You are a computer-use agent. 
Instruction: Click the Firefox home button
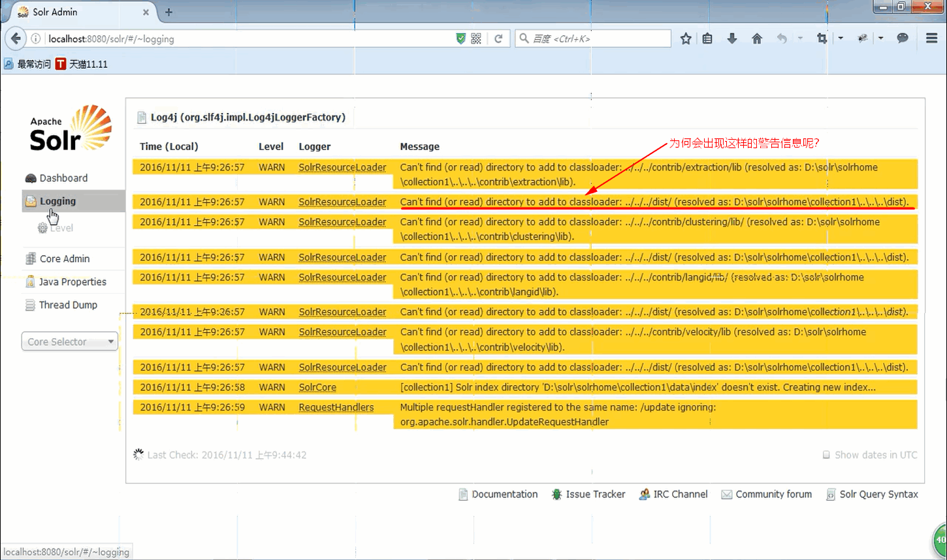coord(756,38)
